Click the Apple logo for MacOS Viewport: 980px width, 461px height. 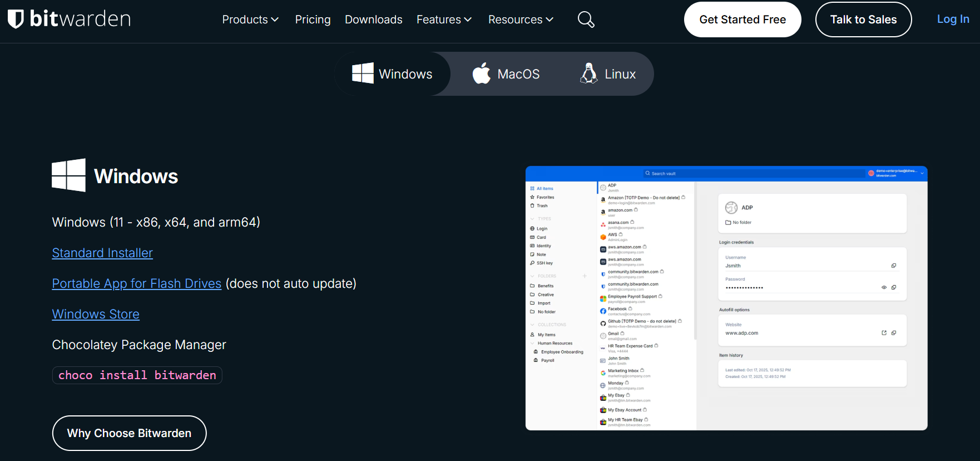pos(481,73)
